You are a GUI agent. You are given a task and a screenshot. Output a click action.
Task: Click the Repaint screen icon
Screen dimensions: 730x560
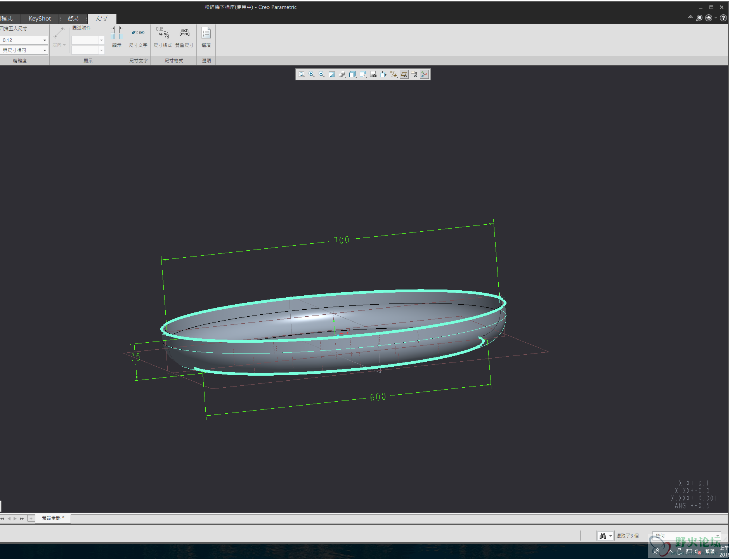(x=332, y=74)
